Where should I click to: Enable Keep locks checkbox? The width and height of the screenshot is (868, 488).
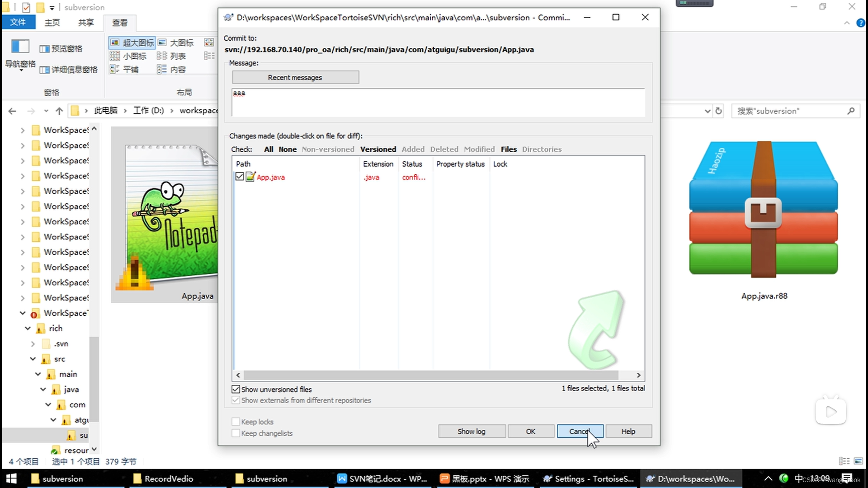tap(235, 421)
